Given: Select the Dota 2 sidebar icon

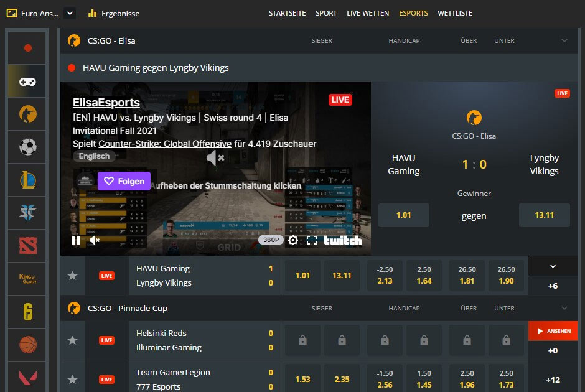Looking at the screenshot, I should pyautogui.click(x=27, y=245).
